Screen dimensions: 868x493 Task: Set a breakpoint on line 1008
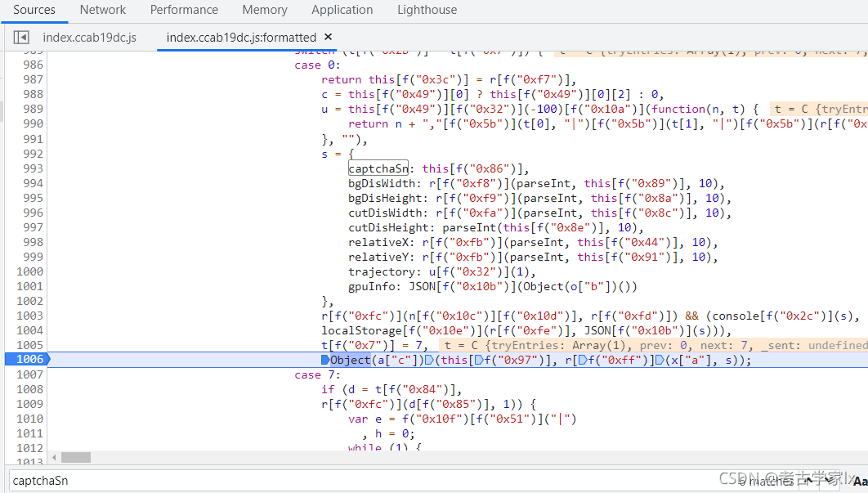[29, 389]
